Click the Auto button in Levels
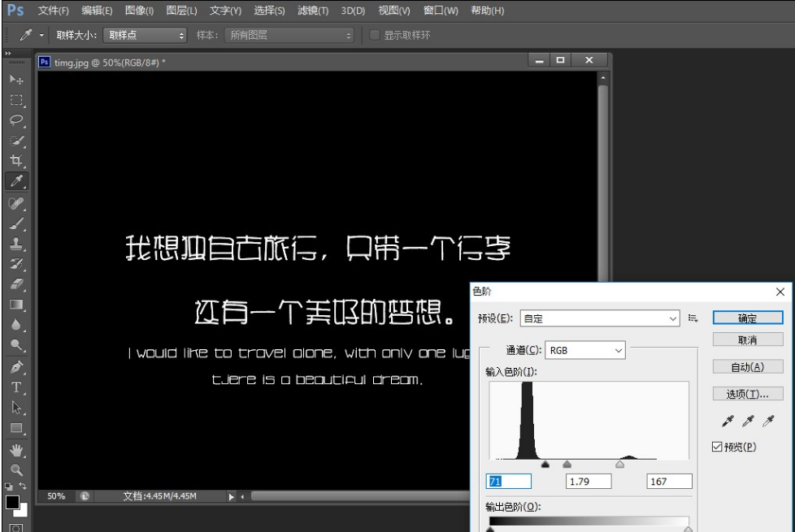This screenshot has width=795, height=532. (x=748, y=366)
